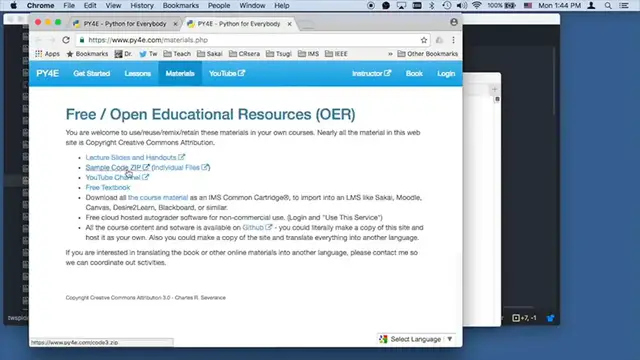Show the hidden bookmarks overflow chevron
640x360 pixels.
tap(390, 54)
